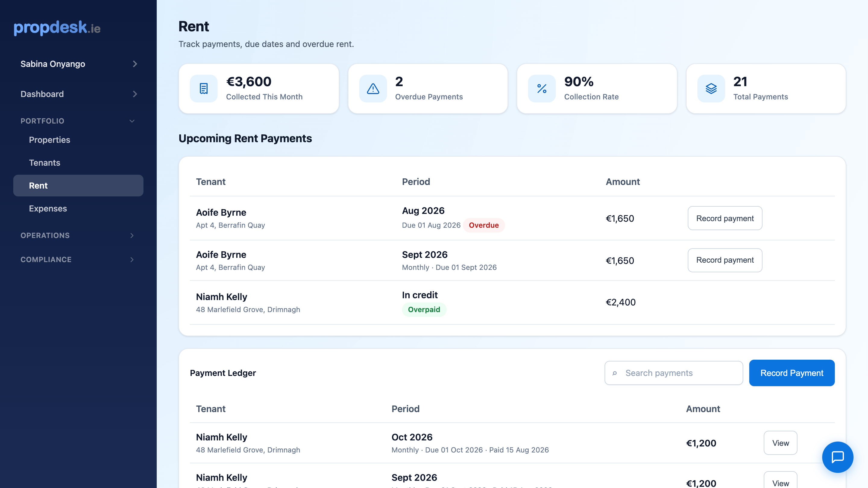The image size is (868, 488).
Task: Open the chat bubble widget
Action: pyautogui.click(x=838, y=457)
